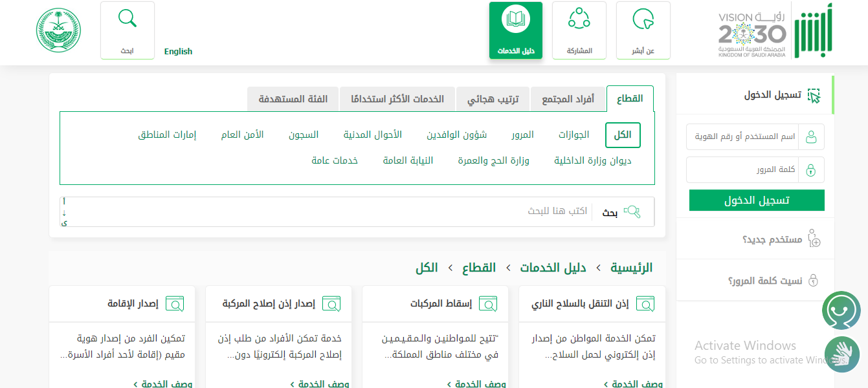868x388 pixels.
Task: Switch language to English
Action: click(178, 52)
